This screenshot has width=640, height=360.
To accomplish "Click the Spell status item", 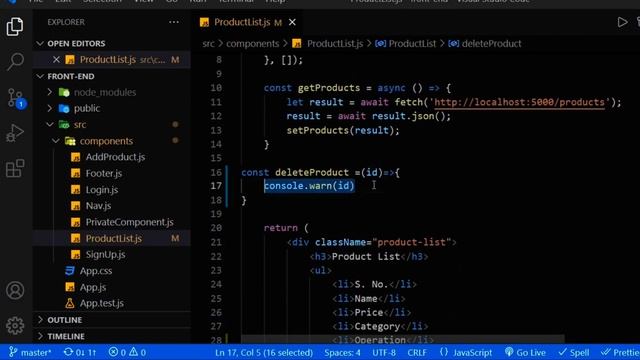I will pos(573,352).
